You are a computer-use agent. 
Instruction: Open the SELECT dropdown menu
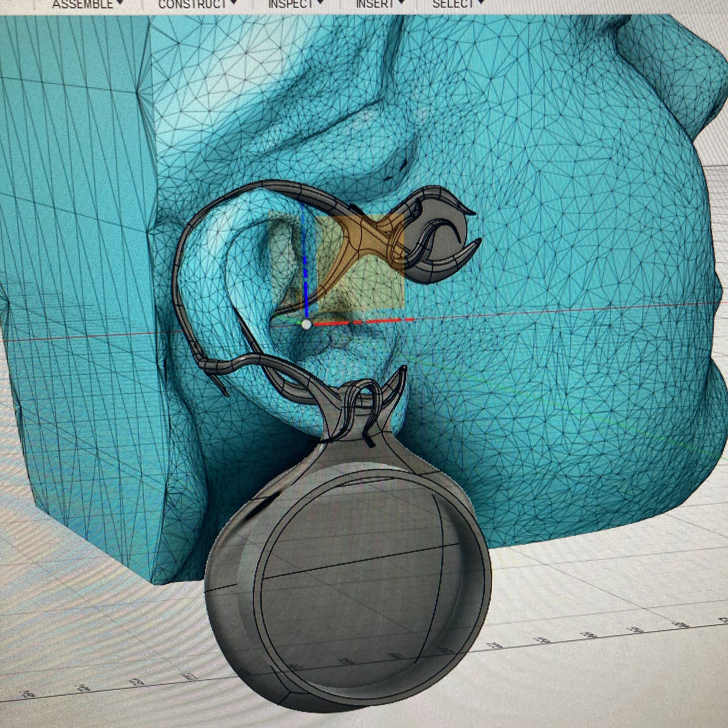click(x=459, y=4)
